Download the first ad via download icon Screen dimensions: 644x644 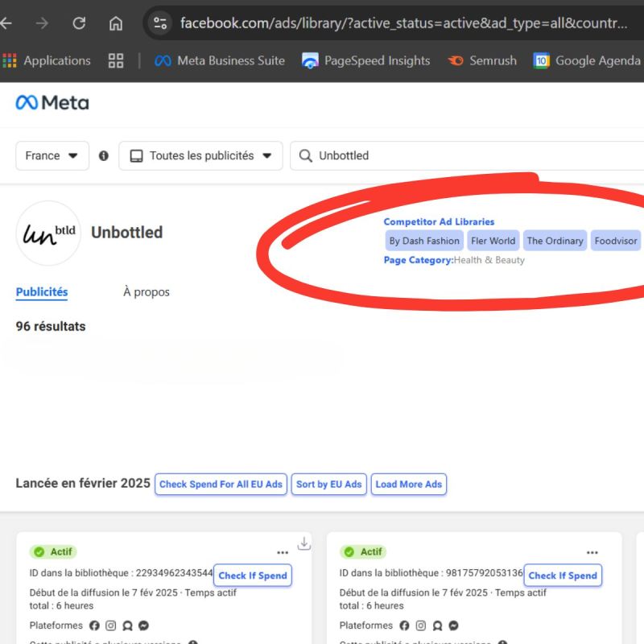[x=304, y=544]
